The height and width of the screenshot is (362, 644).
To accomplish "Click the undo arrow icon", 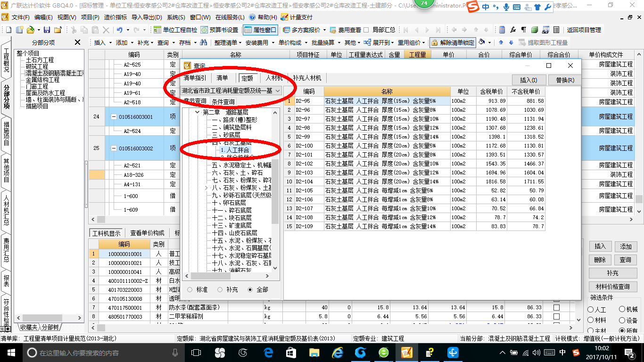I will click(x=119, y=30).
